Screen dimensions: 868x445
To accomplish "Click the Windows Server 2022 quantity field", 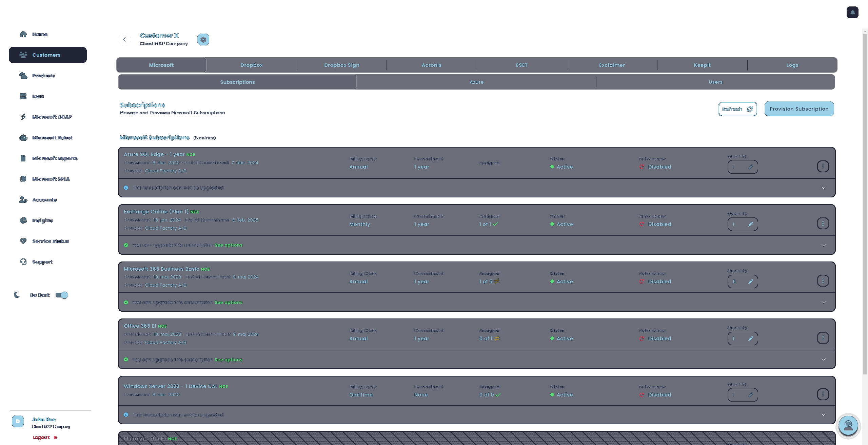I will tap(743, 395).
